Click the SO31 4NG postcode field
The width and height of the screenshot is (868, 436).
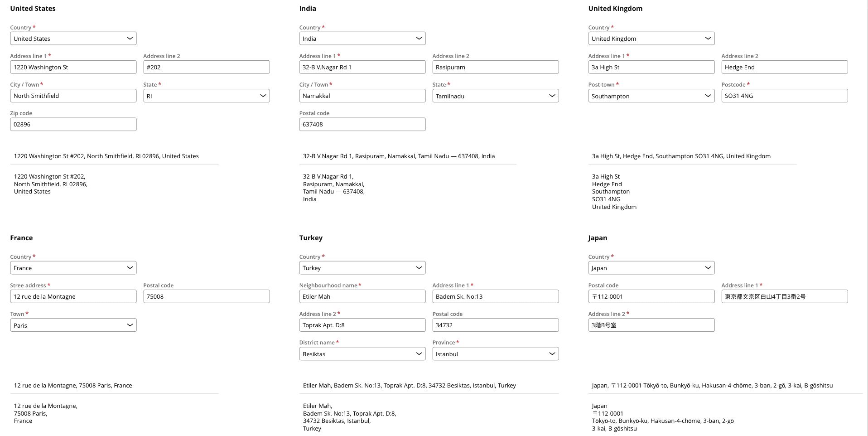[x=785, y=96]
